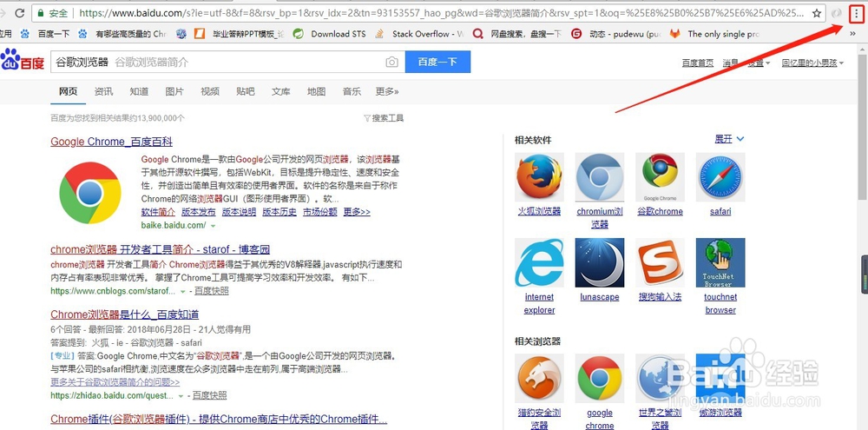The height and width of the screenshot is (430, 868).
Task: Bookmark this page with star icon
Action: (x=817, y=13)
